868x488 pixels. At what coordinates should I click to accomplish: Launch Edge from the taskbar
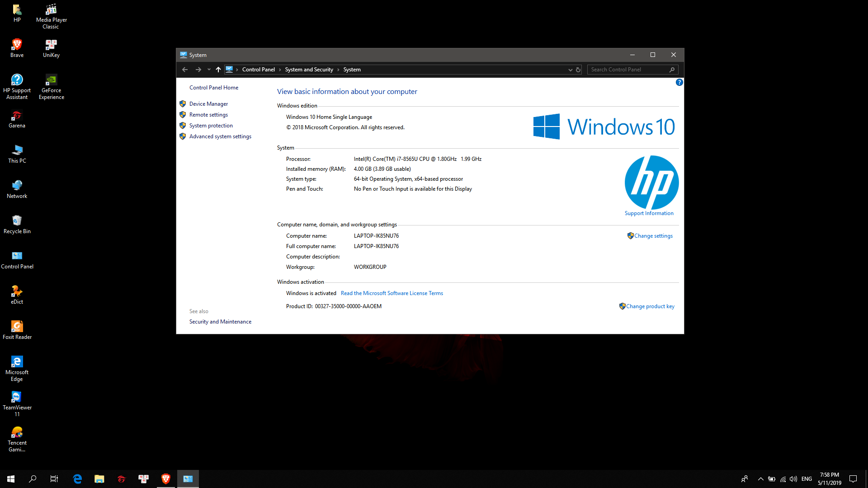(77, 479)
